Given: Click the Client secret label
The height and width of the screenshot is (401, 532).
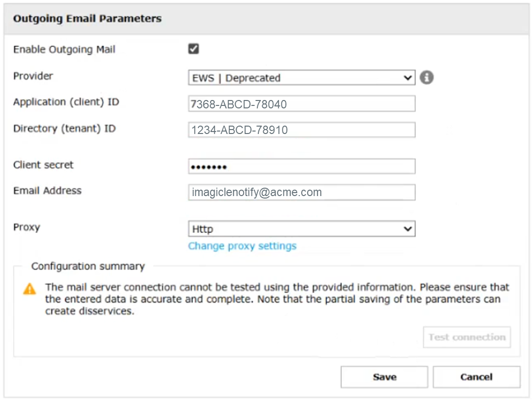Looking at the screenshot, I should click(x=43, y=165).
